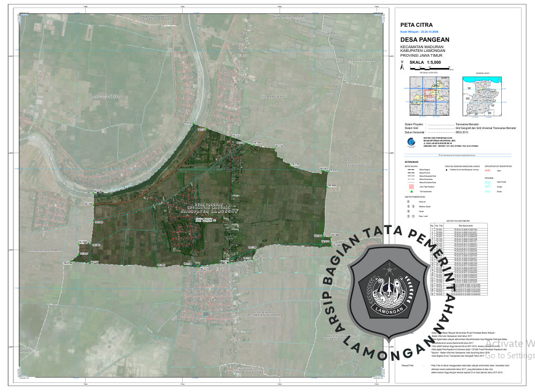Click the Badan Informasi Geospasial globe logo
535x392 pixels.
coord(411,142)
